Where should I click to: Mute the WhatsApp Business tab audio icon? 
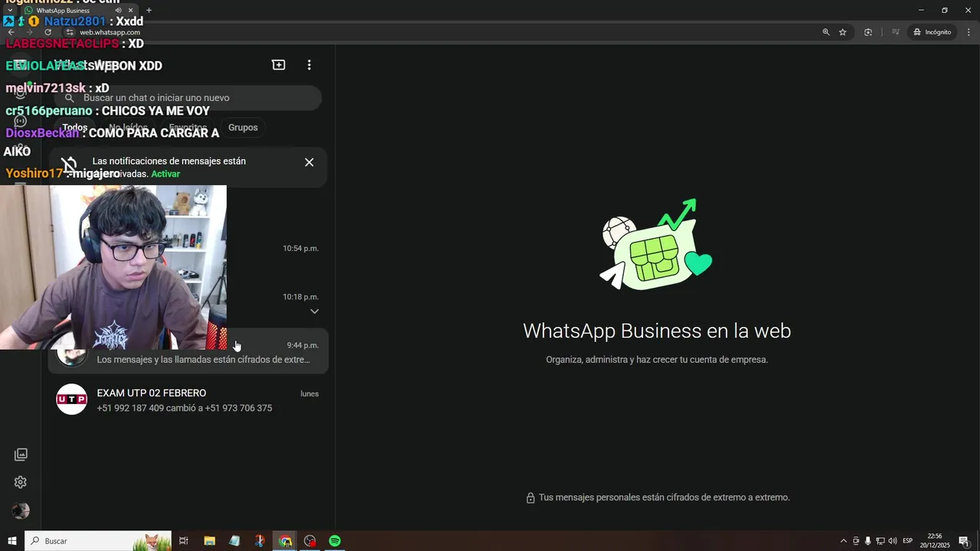(x=118, y=10)
